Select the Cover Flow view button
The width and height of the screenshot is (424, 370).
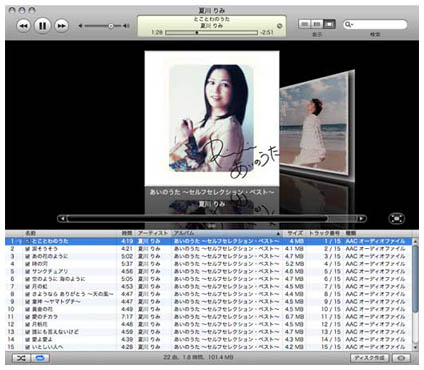coord(329,24)
